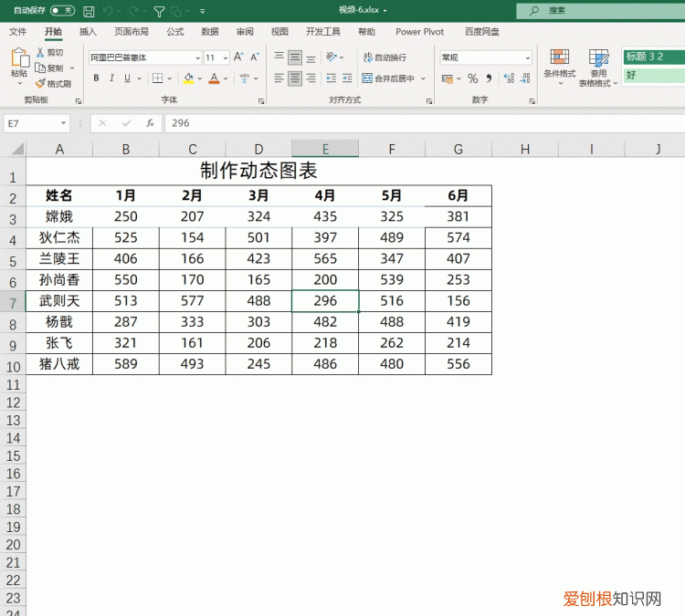The height and width of the screenshot is (616, 685).
Task: Click the search box in title bar
Action: (x=601, y=11)
